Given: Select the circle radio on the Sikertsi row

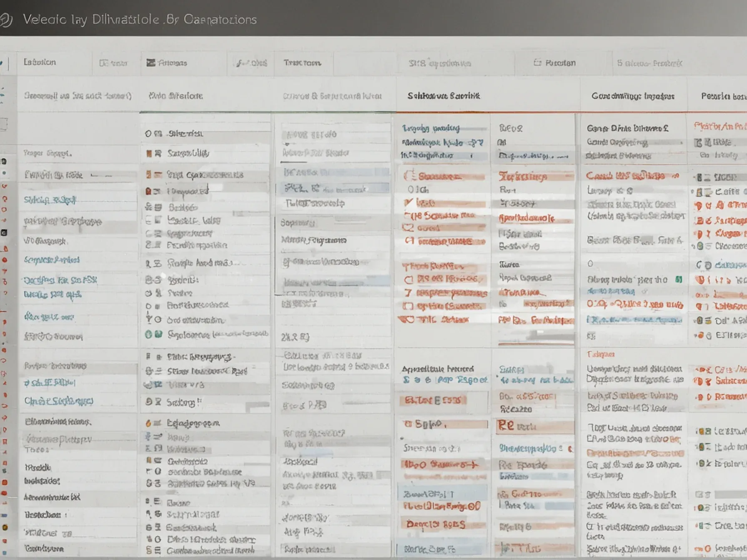Looking at the screenshot, I should [x=148, y=134].
